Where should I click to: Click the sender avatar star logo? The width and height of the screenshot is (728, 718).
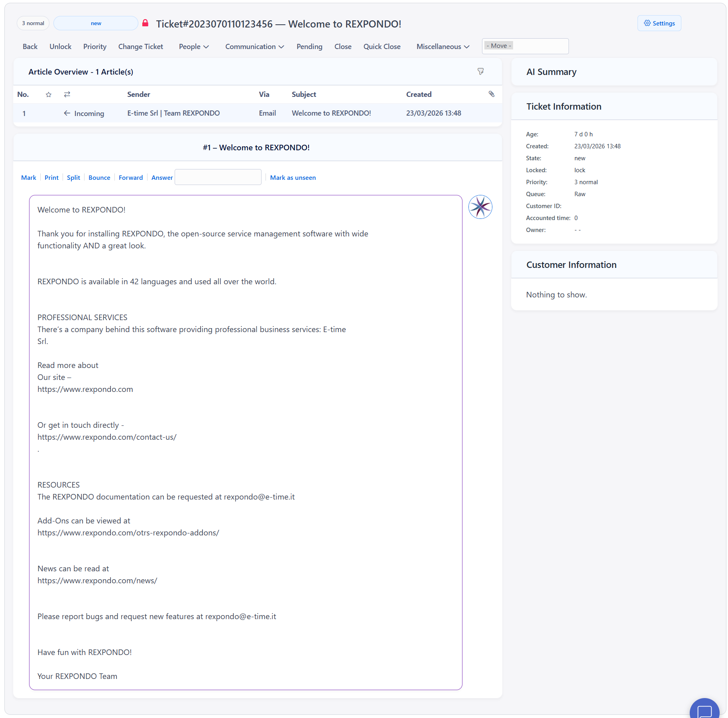point(480,207)
